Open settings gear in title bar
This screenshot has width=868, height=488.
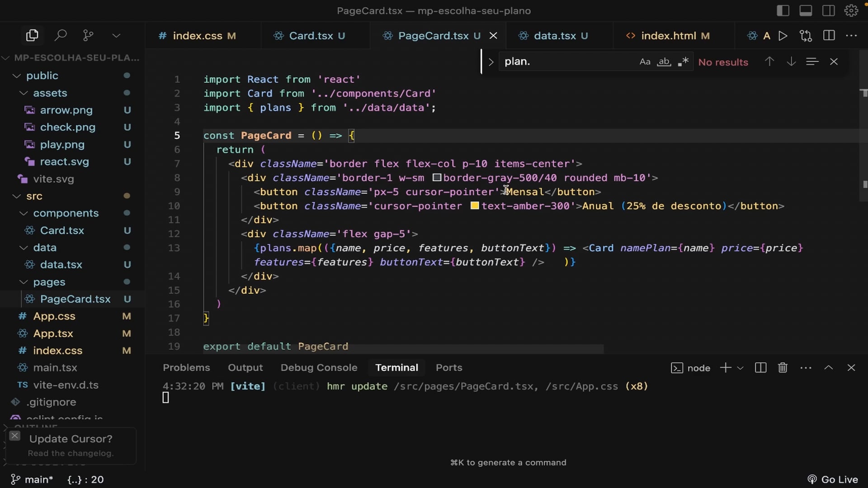(851, 10)
